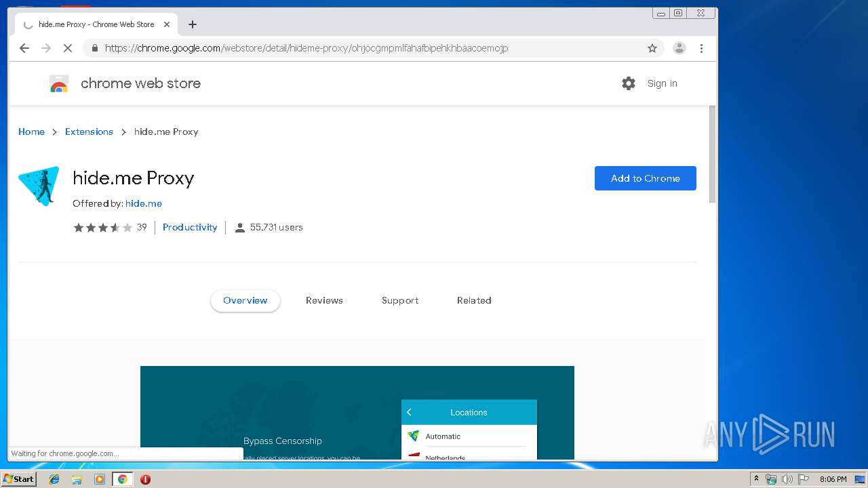
Task: Bookmark this page with the star icon
Action: tap(652, 48)
